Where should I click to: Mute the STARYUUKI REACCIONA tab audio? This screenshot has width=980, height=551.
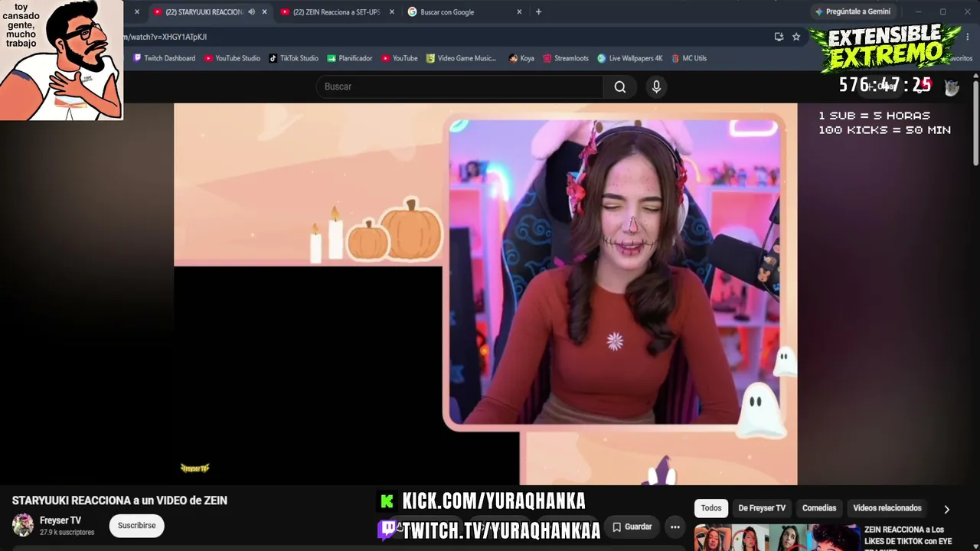tap(251, 12)
